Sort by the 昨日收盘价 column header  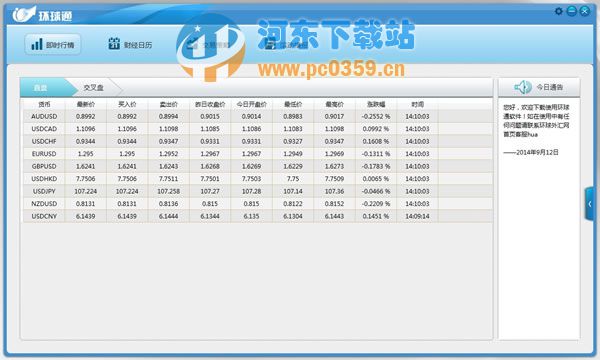tap(210, 104)
